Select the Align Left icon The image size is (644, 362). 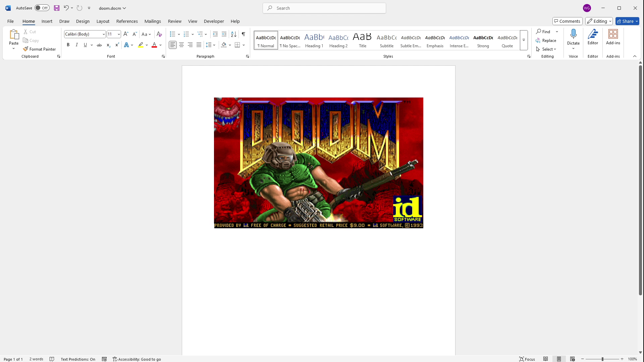pyautogui.click(x=172, y=45)
